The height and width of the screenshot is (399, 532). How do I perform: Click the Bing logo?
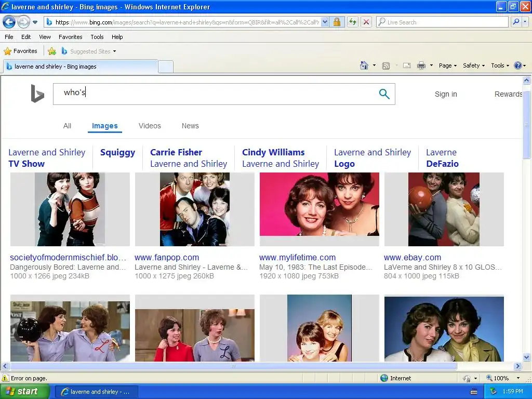click(x=37, y=94)
